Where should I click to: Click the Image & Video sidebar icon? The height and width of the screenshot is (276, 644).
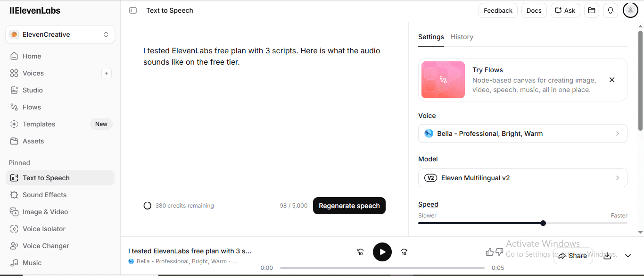click(14, 212)
